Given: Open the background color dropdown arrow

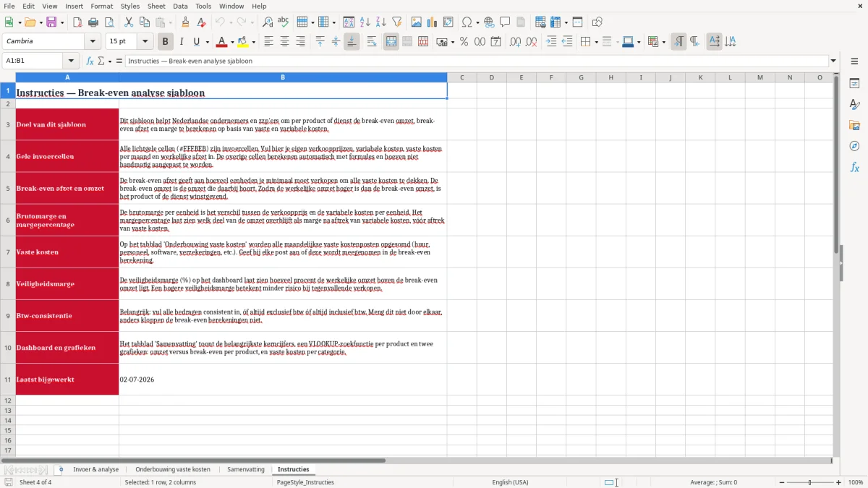Looking at the screenshot, I should point(253,42).
